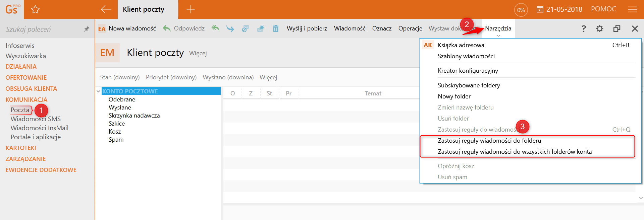The height and width of the screenshot is (220, 644).
Task: Open Stan (dowolny) filter
Action: [x=120, y=77]
